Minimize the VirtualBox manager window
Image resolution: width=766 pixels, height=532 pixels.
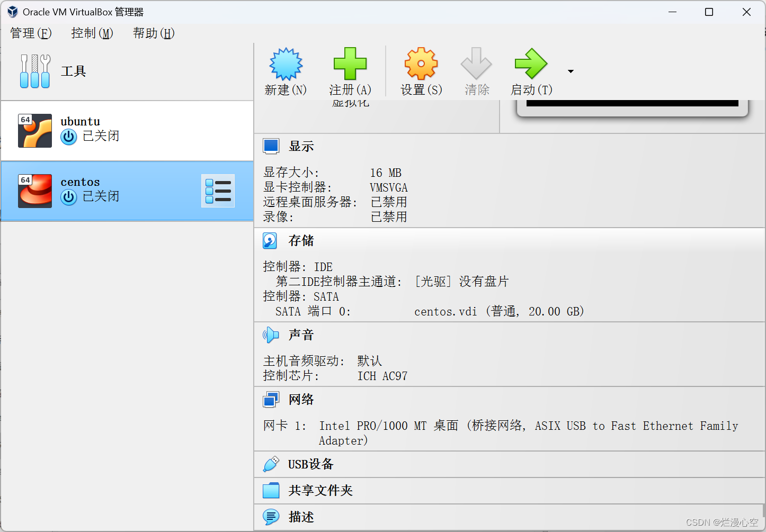(x=673, y=12)
